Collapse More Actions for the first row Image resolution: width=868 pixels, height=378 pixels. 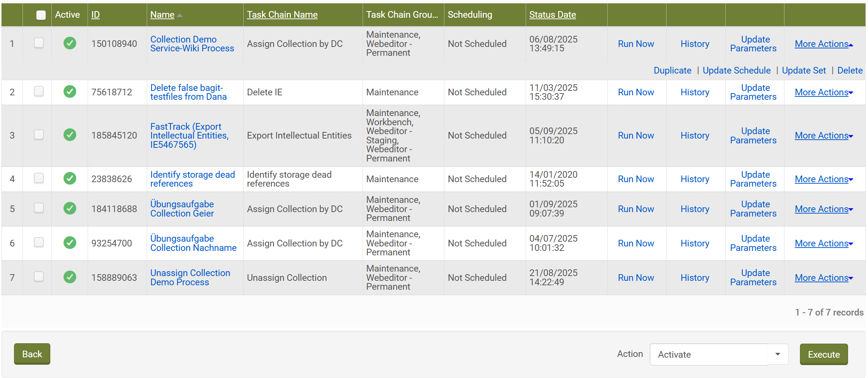pyautogui.click(x=824, y=44)
